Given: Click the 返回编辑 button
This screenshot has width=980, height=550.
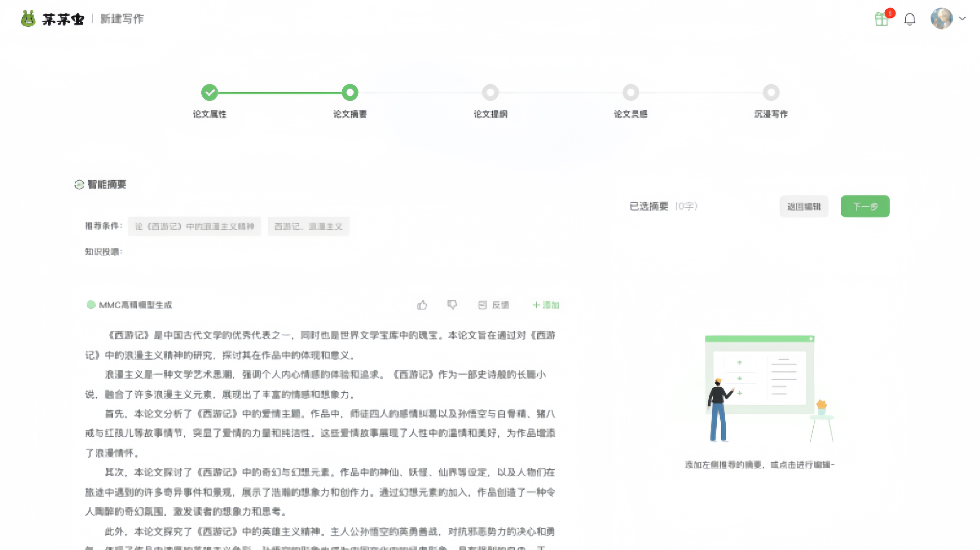Looking at the screenshot, I should [x=804, y=206].
